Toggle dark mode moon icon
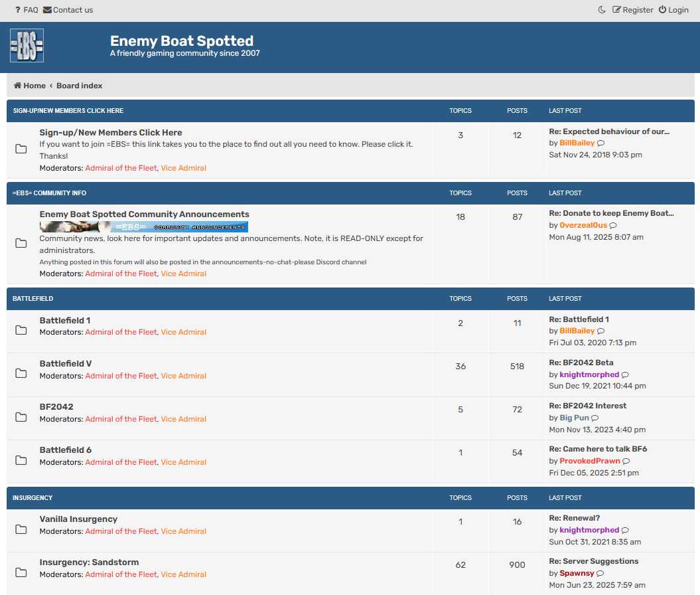700x595 pixels. [x=602, y=10]
